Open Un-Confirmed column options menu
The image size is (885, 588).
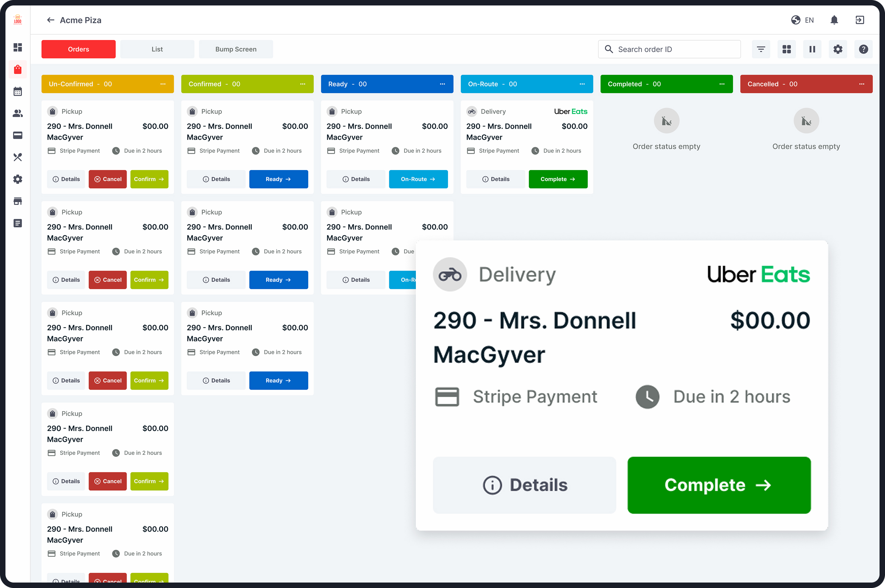point(163,84)
